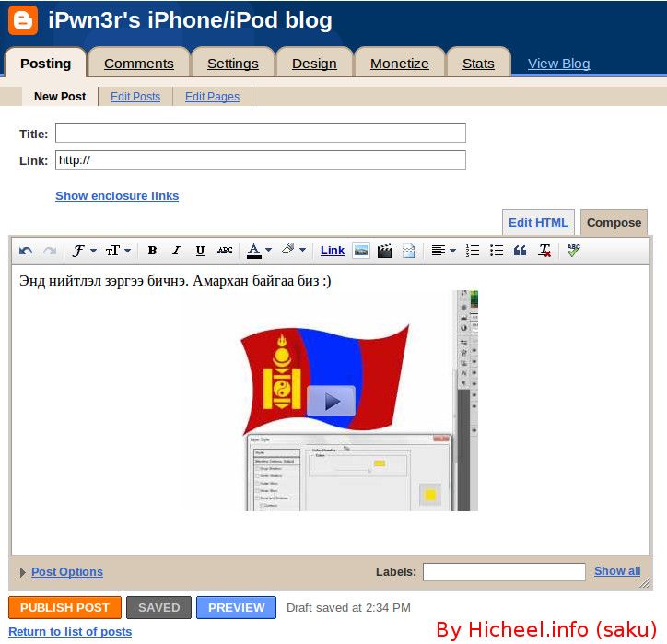
Task: Go to Edit Pages
Action: point(212,97)
